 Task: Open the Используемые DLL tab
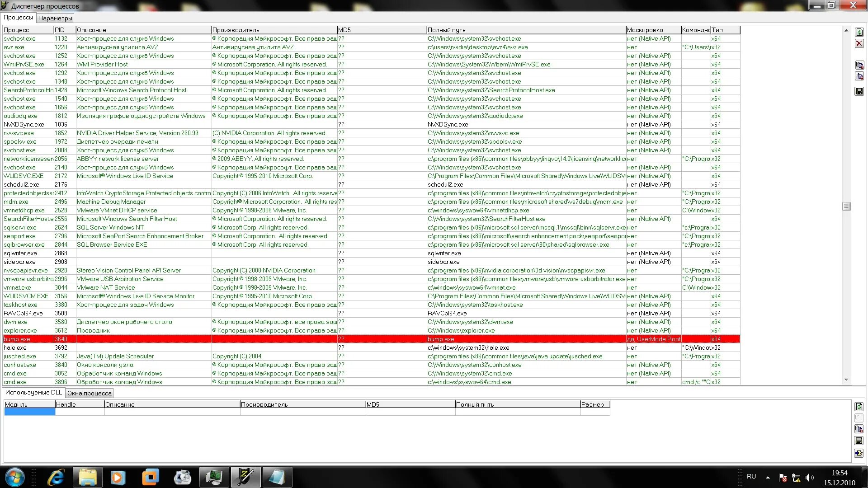pos(33,392)
